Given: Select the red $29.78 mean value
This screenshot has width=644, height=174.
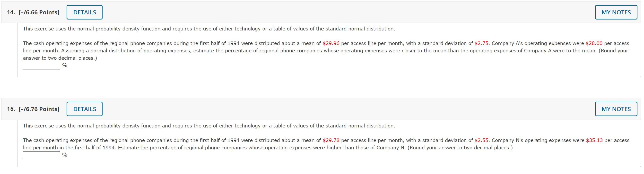Looking at the screenshot, I should pyautogui.click(x=331, y=140).
